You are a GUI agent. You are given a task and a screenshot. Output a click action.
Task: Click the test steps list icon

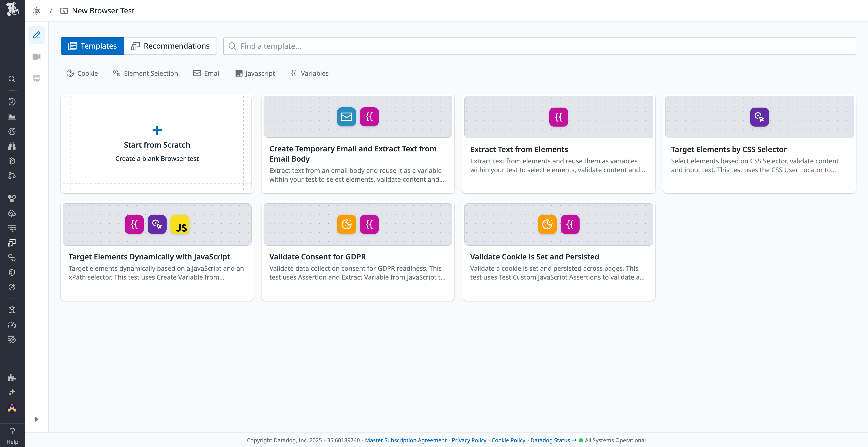click(36, 78)
